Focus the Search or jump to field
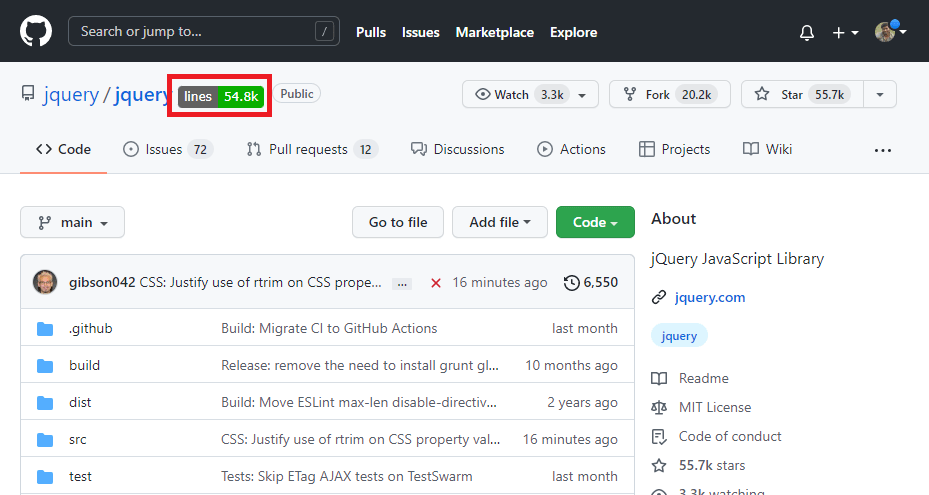 [x=204, y=31]
